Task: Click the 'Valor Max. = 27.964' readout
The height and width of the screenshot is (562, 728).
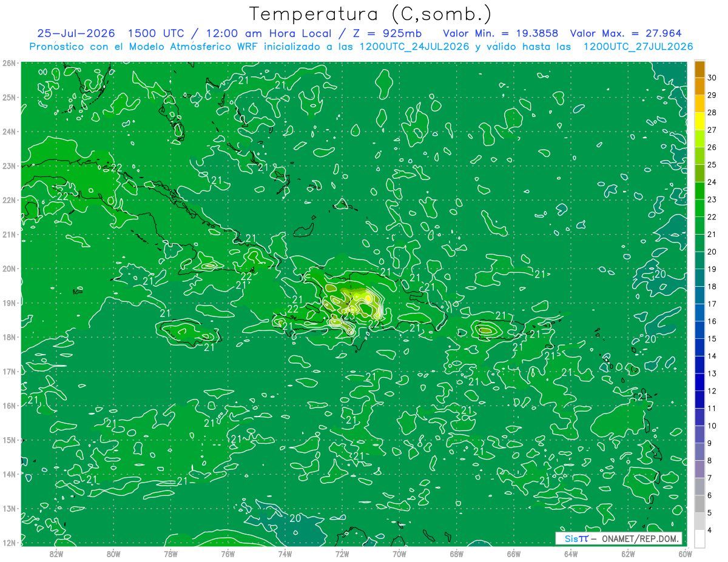Action: (626, 33)
